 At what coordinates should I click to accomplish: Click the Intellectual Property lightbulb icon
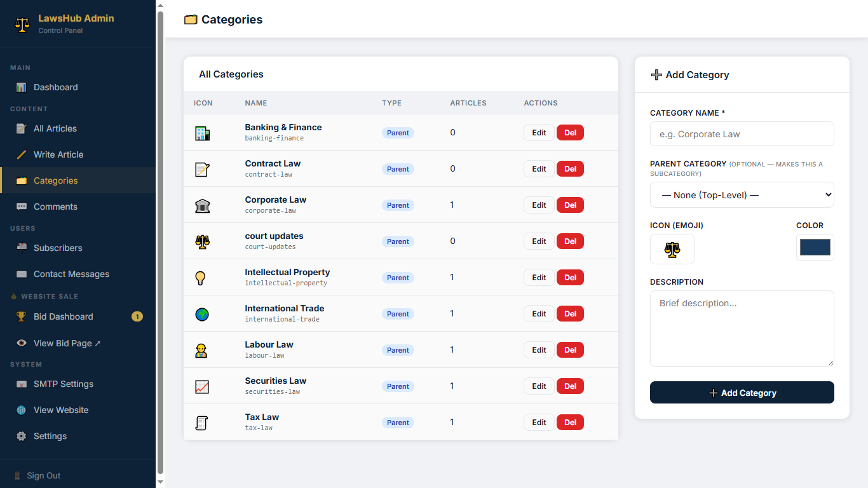pos(201,278)
